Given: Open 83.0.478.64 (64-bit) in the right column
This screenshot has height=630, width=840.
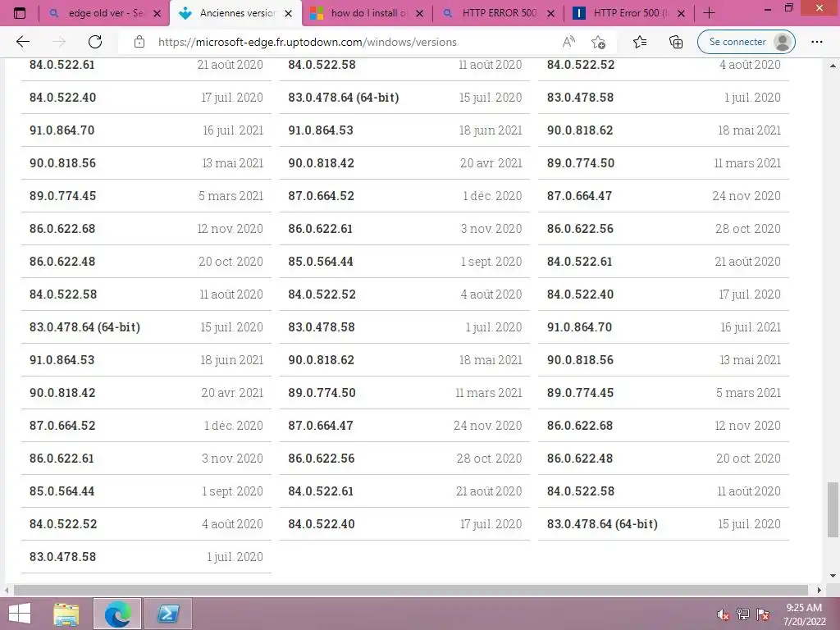Looking at the screenshot, I should click(664, 524).
